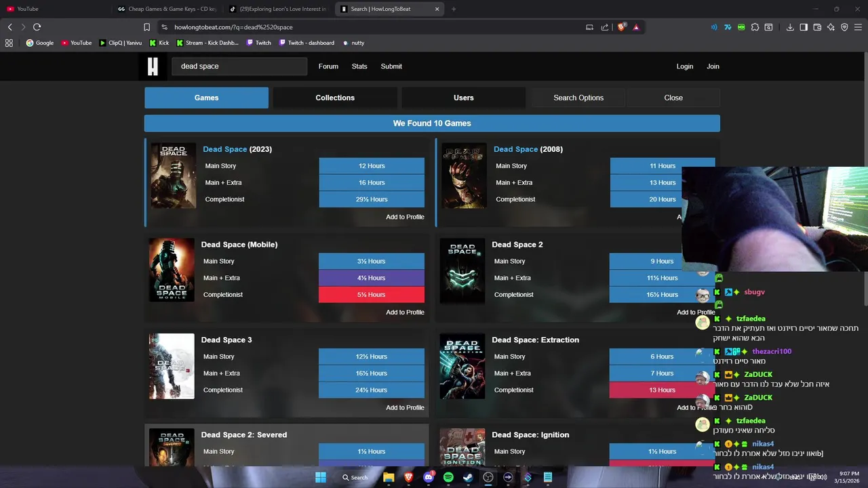Open the Submit menu item
This screenshot has width=868, height=488.
[x=391, y=66]
